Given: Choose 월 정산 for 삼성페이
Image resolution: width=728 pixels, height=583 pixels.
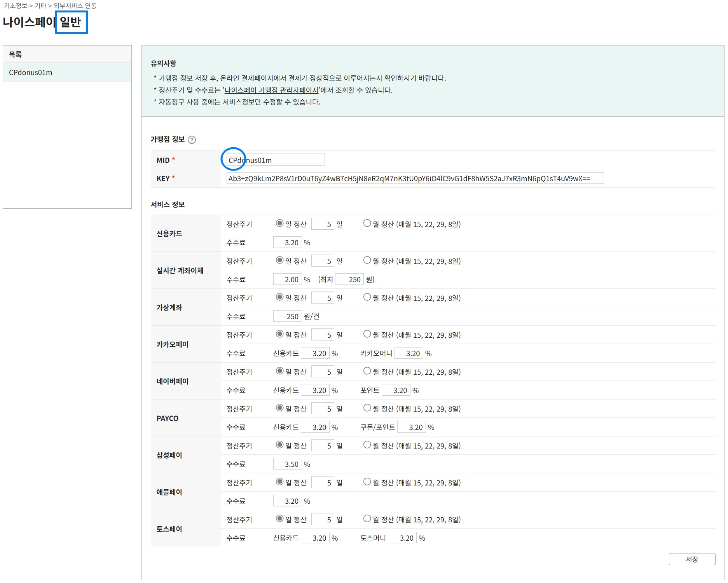Looking at the screenshot, I should [x=367, y=445].
